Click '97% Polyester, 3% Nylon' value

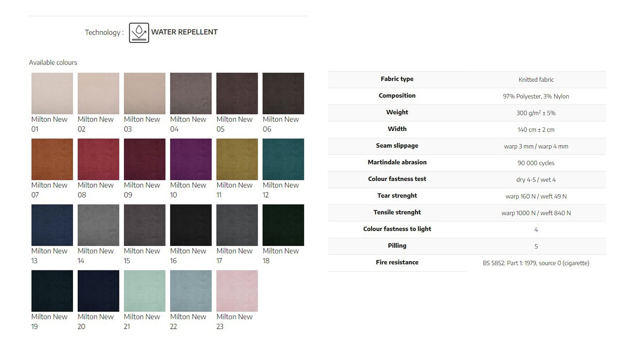536,96
